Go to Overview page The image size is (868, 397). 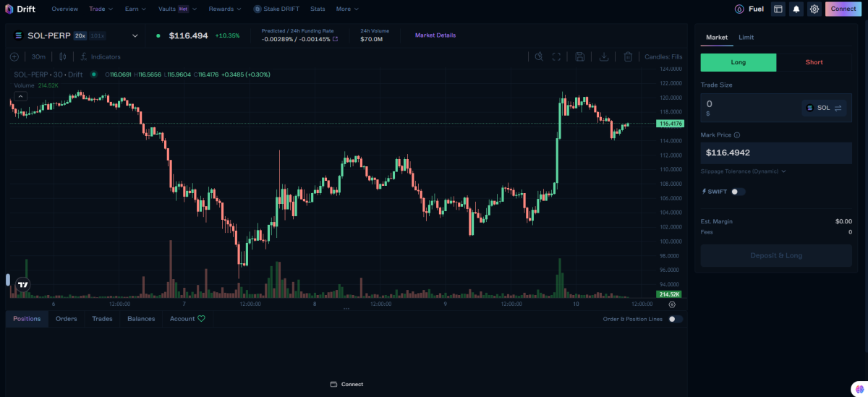pyautogui.click(x=65, y=9)
